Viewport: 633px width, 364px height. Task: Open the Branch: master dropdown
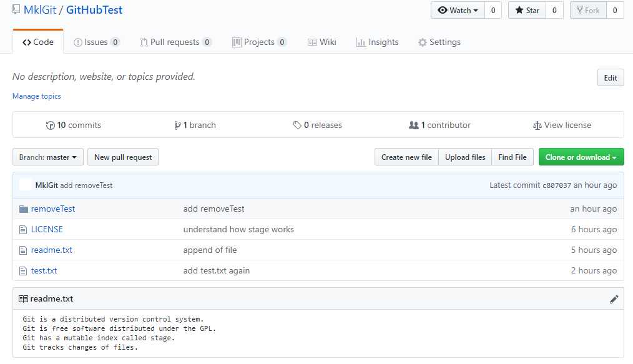click(48, 157)
